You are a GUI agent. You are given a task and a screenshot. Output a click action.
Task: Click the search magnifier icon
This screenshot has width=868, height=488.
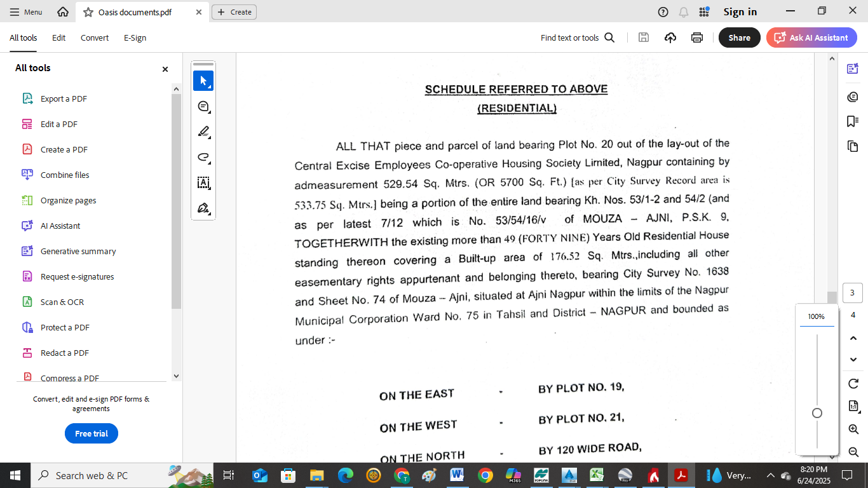coord(609,37)
